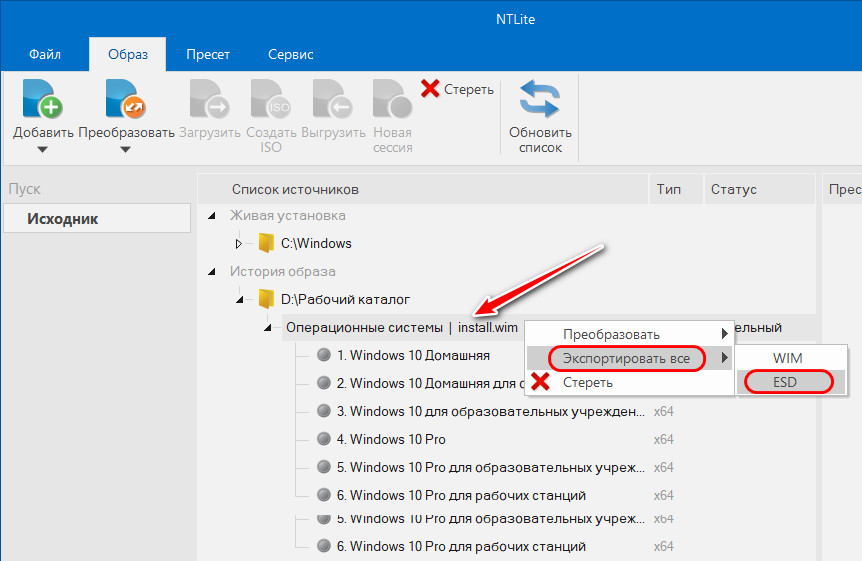Click the Загрузить (Load) toolbar icon
The height and width of the screenshot is (561, 862).
[209, 99]
